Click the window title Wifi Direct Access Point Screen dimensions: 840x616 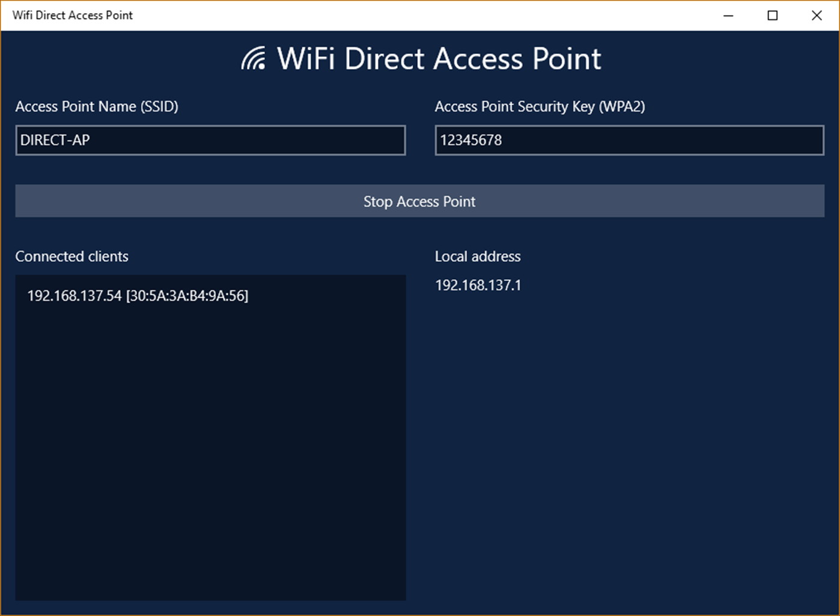72,15
